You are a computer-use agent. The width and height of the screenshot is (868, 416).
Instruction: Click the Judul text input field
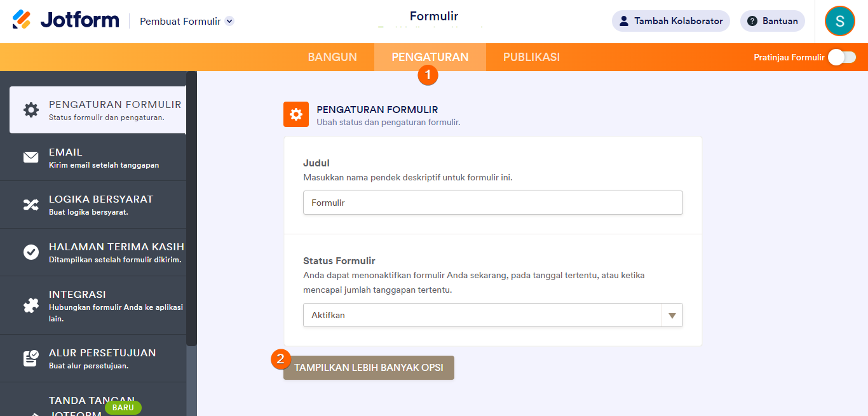[492, 203]
